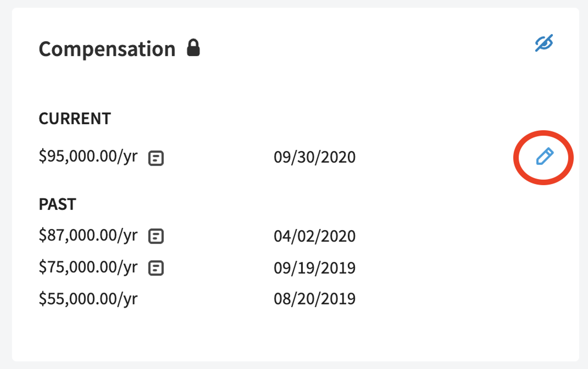Screen dimensions: 588x369
Task: Click the lock icon beside Compensation
Action: (193, 48)
